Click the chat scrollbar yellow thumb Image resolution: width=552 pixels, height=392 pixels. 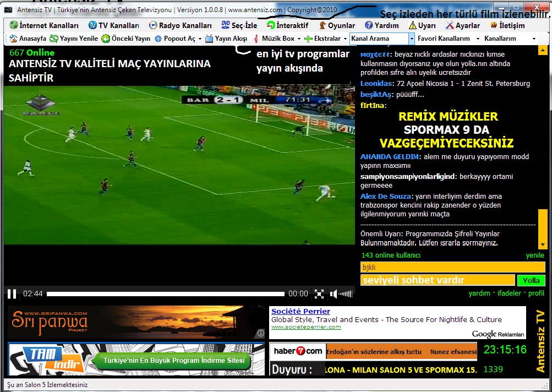pyautogui.click(x=543, y=224)
